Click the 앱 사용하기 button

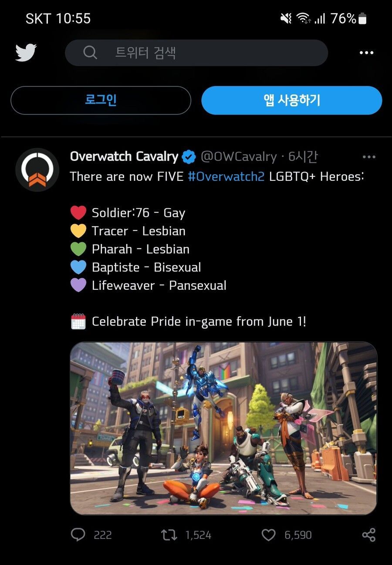292,100
